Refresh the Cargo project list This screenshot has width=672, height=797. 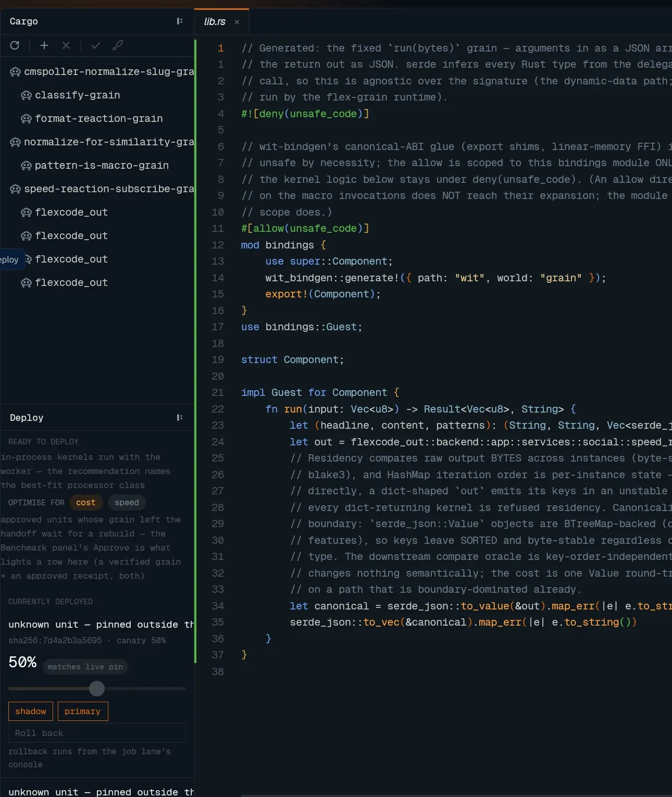tap(15, 45)
